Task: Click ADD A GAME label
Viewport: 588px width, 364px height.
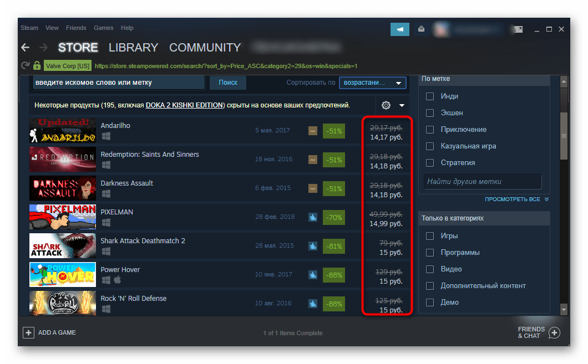Action: pyautogui.click(x=57, y=332)
